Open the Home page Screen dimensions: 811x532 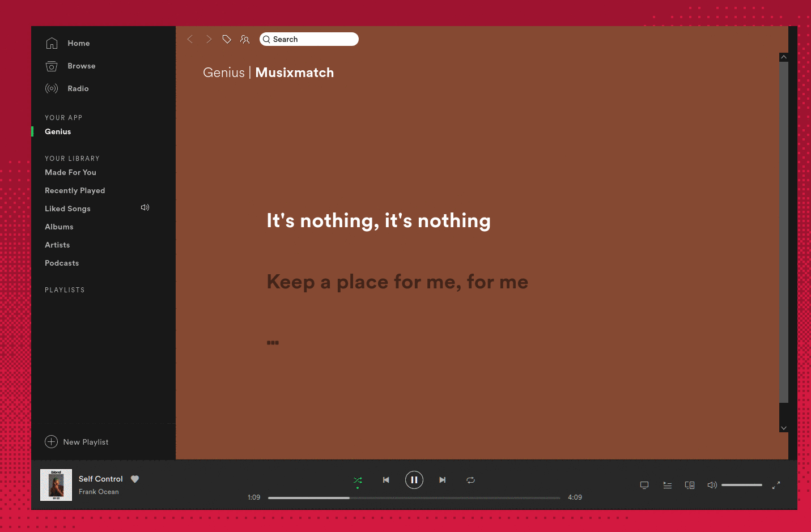(78, 43)
